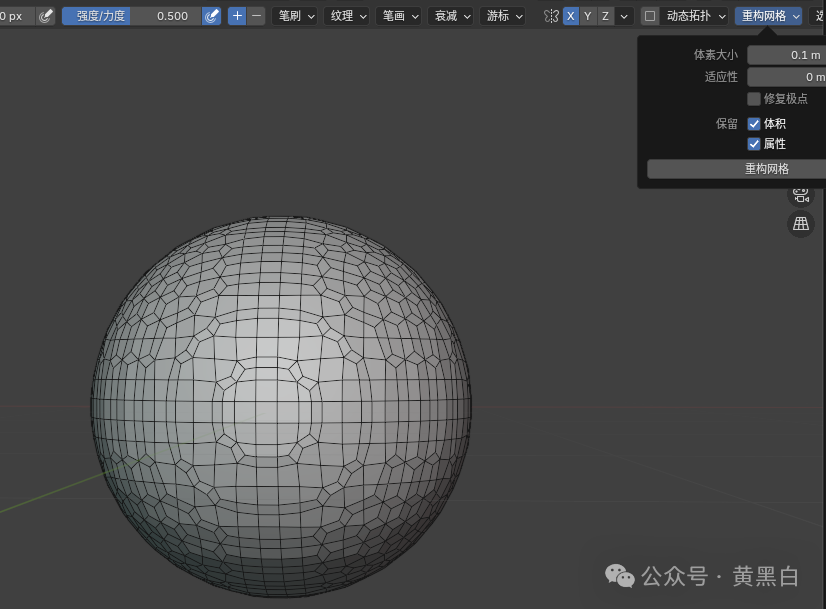
Task: Toggle the radius pressure sensitivity pen icon
Action: (46, 16)
